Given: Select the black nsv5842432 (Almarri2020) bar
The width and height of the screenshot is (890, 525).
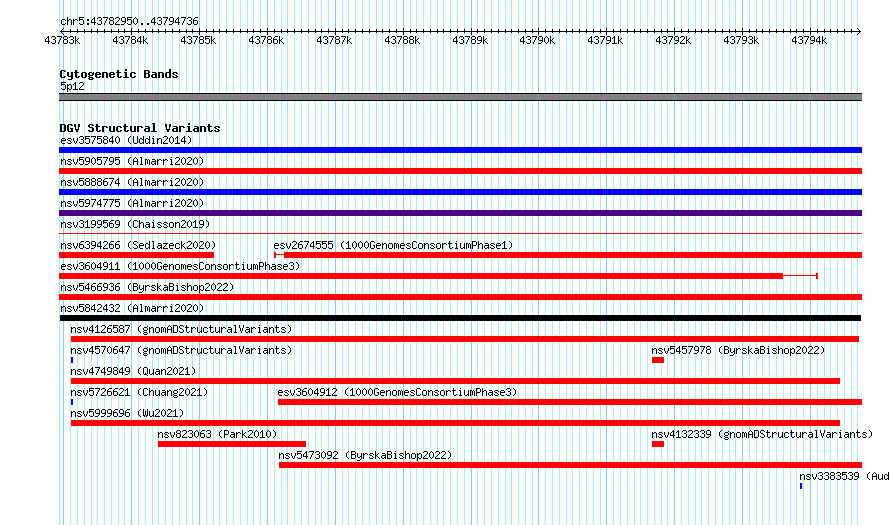Looking at the screenshot, I should coord(460,318).
